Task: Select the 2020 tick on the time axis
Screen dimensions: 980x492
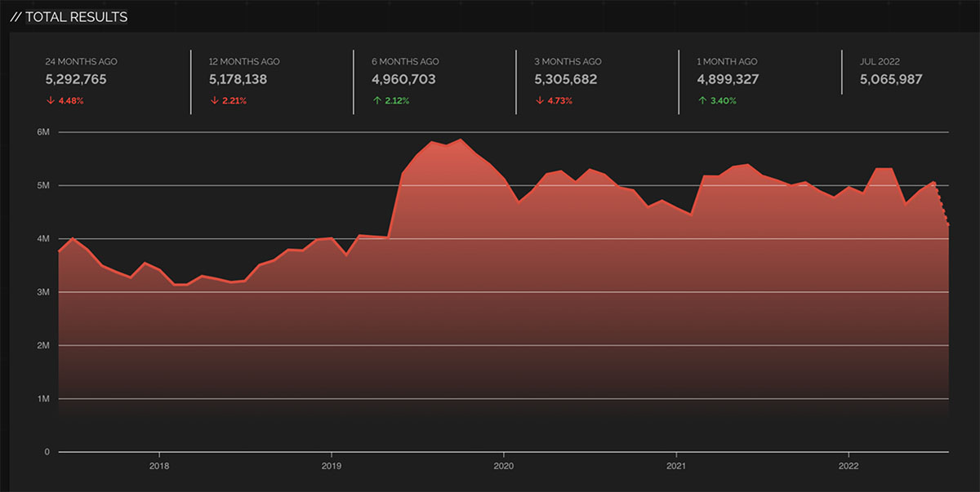Action: click(504, 468)
